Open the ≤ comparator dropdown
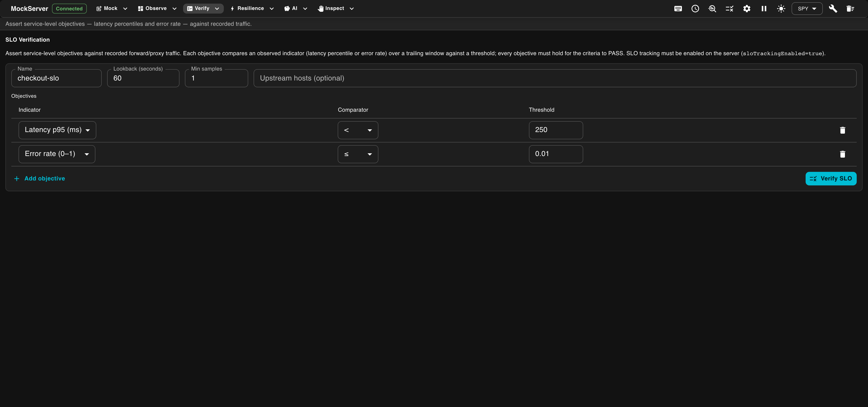Screen dimensions: 868x407 pyautogui.click(x=358, y=154)
